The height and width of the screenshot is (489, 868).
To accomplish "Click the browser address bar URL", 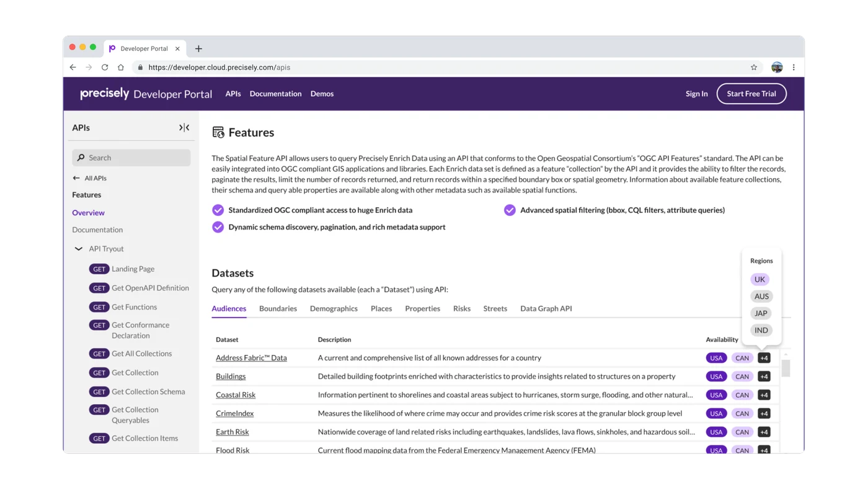I will [x=219, y=67].
